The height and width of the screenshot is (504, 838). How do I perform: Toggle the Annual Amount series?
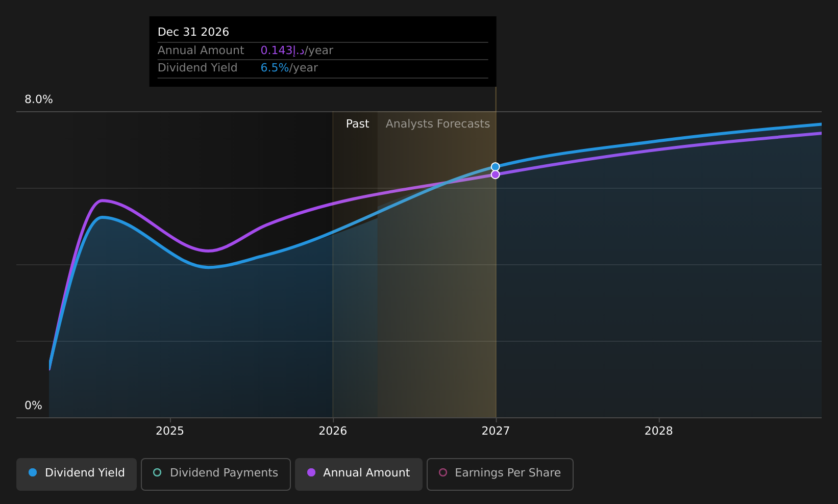point(359,474)
